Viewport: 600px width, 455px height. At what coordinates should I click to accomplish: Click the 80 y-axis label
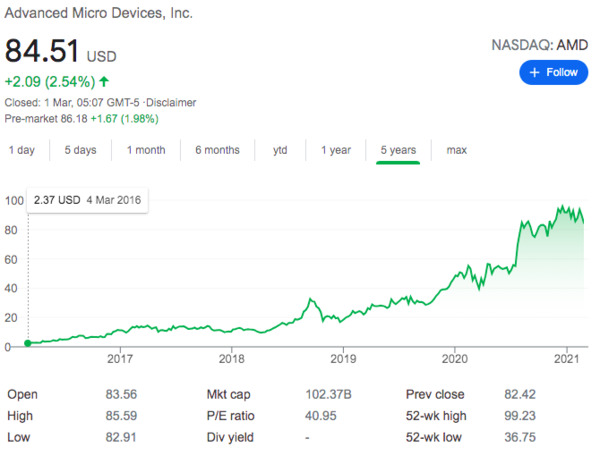pyautogui.click(x=11, y=230)
